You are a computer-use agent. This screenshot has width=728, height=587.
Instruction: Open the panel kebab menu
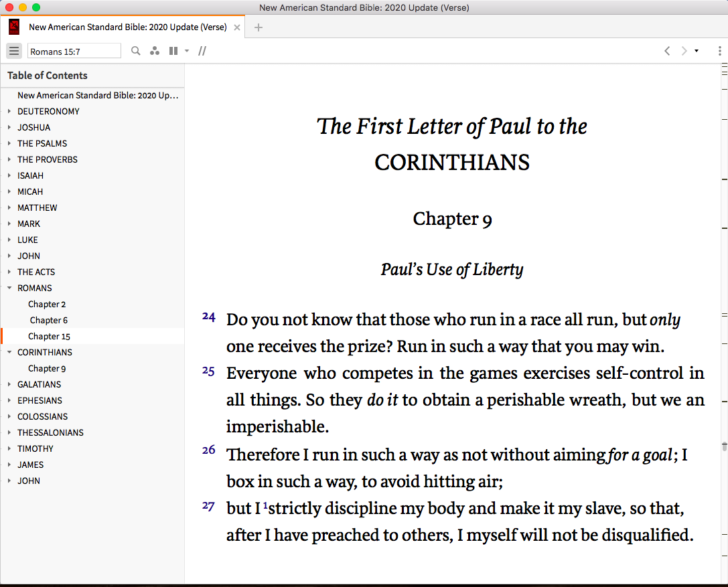[720, 51]
